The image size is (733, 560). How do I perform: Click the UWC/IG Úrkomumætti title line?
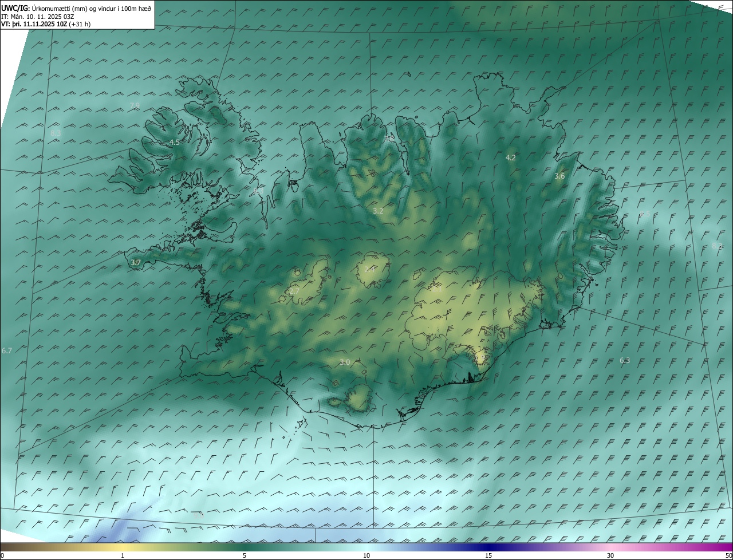(x=76, y=7)
